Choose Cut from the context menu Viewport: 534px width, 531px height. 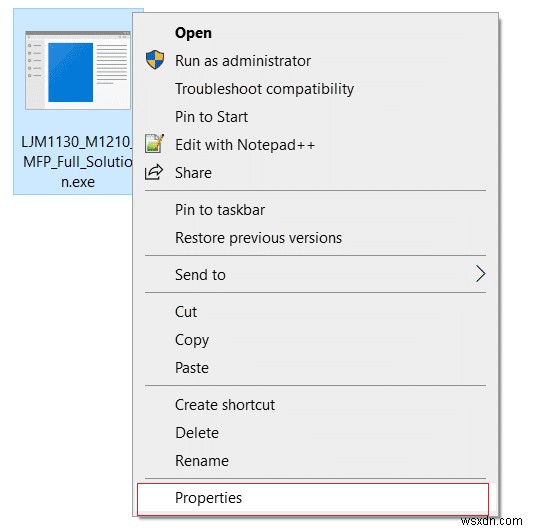pos(186,312)
